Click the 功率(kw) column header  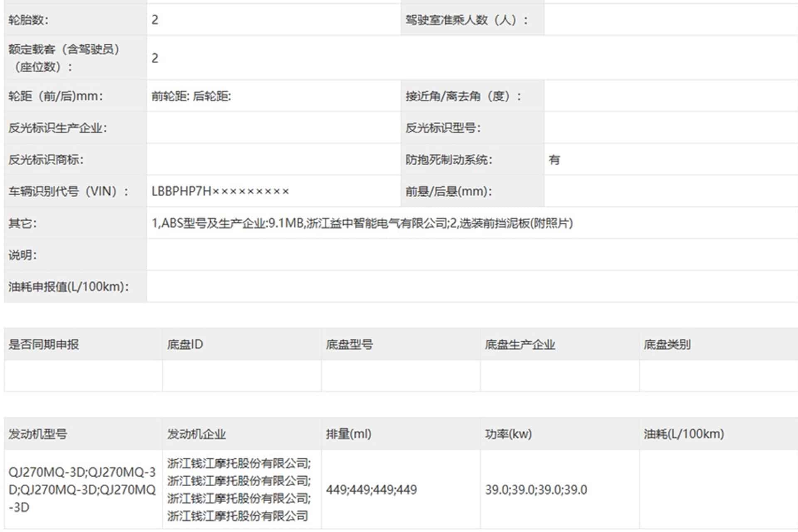point(508,434)
